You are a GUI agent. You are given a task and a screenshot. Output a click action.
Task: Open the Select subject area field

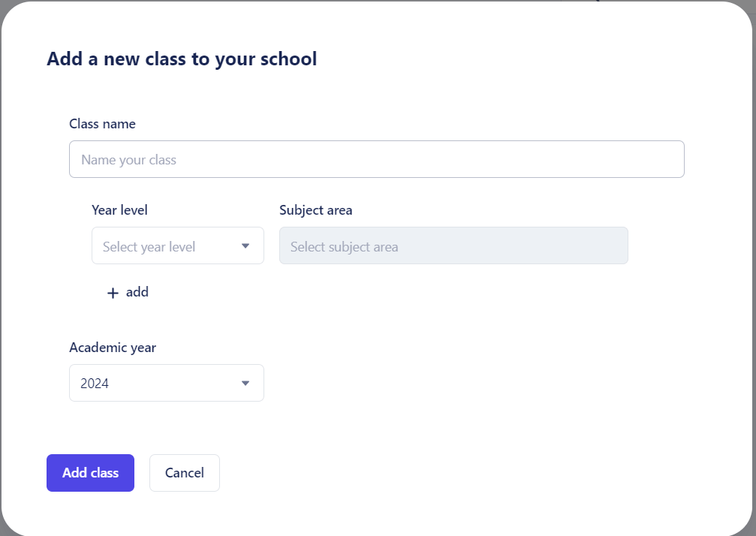453,245
